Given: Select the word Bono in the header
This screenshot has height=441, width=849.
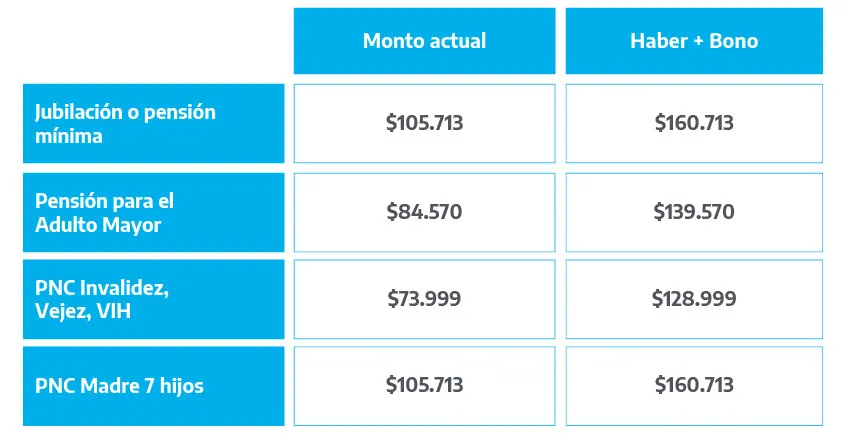Looking at the screenshot, I should point(734,41).
